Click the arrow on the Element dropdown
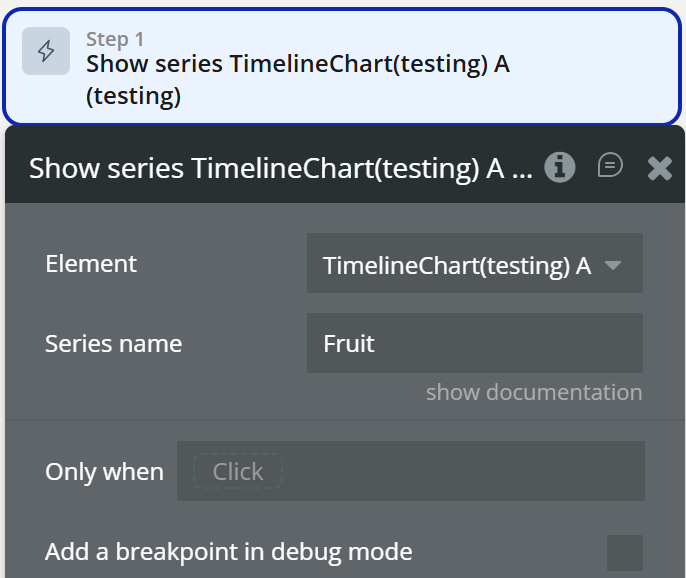The image size is (686, 578). (x=614, y=265)
